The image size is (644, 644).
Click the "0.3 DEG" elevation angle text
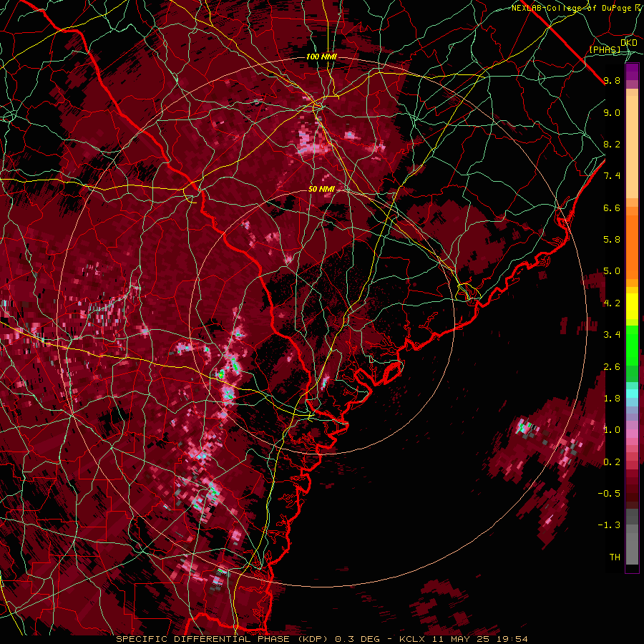[x=357, y=639]
